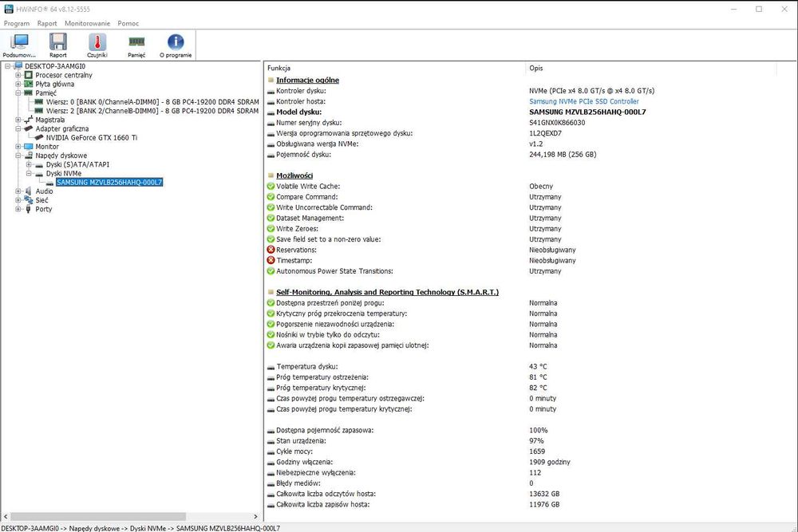Open the Samsung NVMe PCIe SSD Controller link
798x532 pixels.
pos(584,101)
